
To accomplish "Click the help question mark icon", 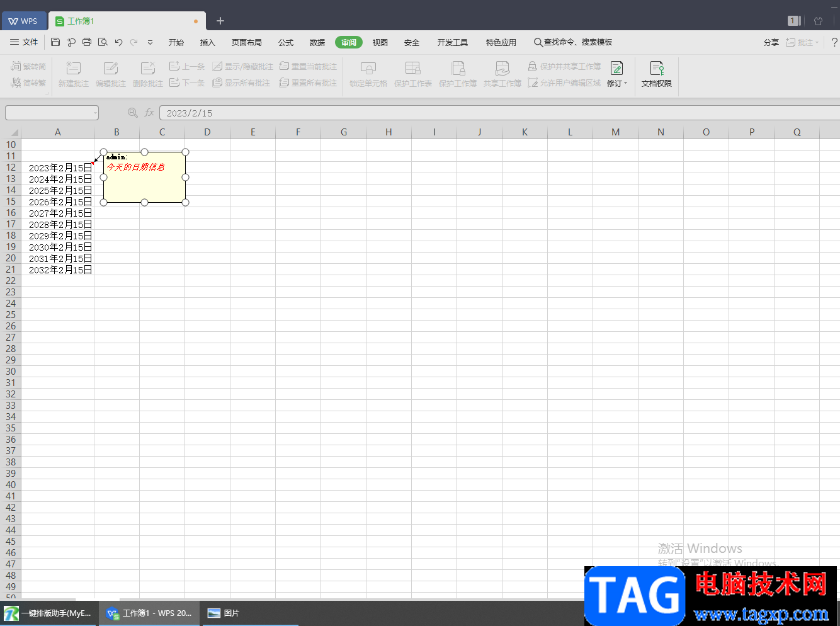I will (x=834, y=42).
